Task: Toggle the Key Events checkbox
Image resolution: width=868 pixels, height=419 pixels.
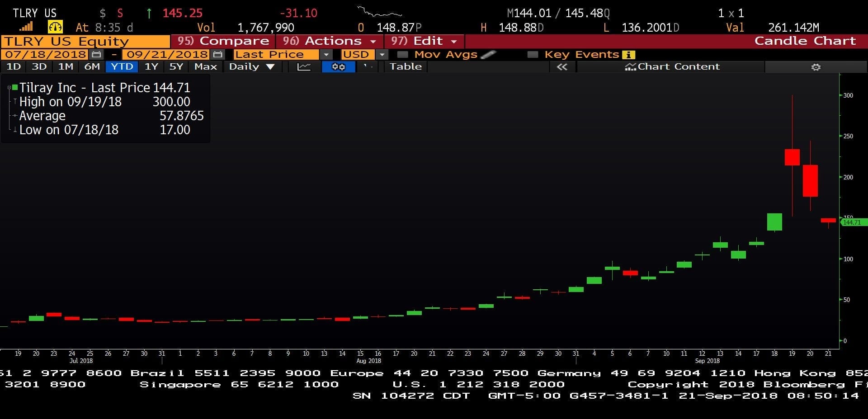Action: click(x=533, y=55)
